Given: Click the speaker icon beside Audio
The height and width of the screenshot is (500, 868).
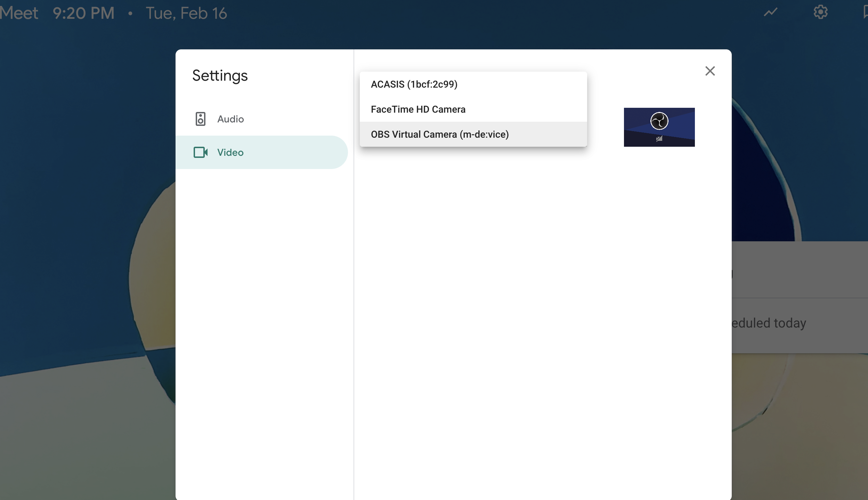Looking at the screenshot, I should click(x=201, y=119).
